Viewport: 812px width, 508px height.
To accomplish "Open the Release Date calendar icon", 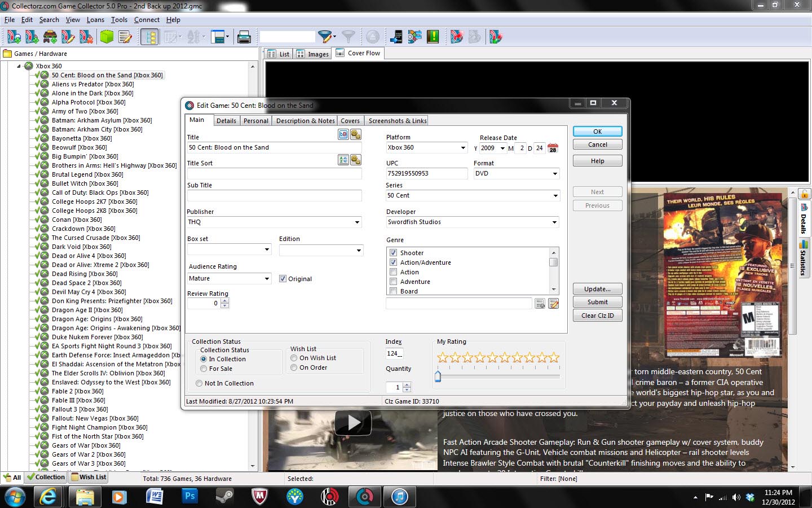I will pos(553,148).
